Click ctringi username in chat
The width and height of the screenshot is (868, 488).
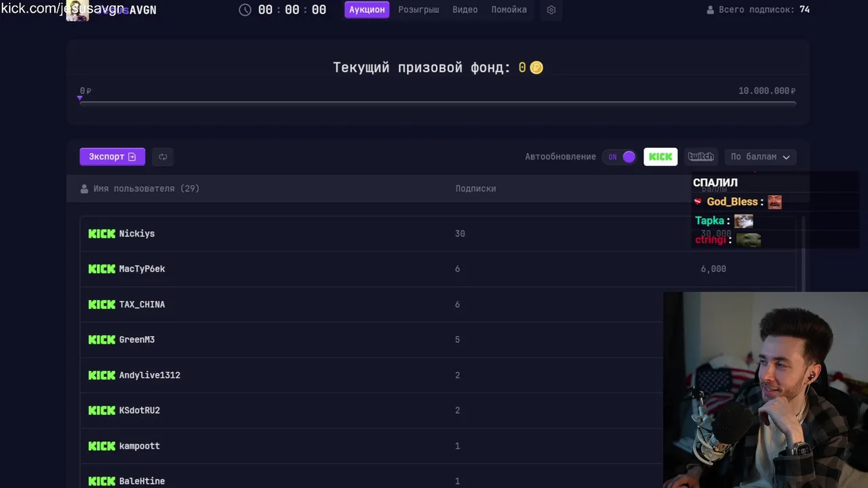[x=710, y=240]
